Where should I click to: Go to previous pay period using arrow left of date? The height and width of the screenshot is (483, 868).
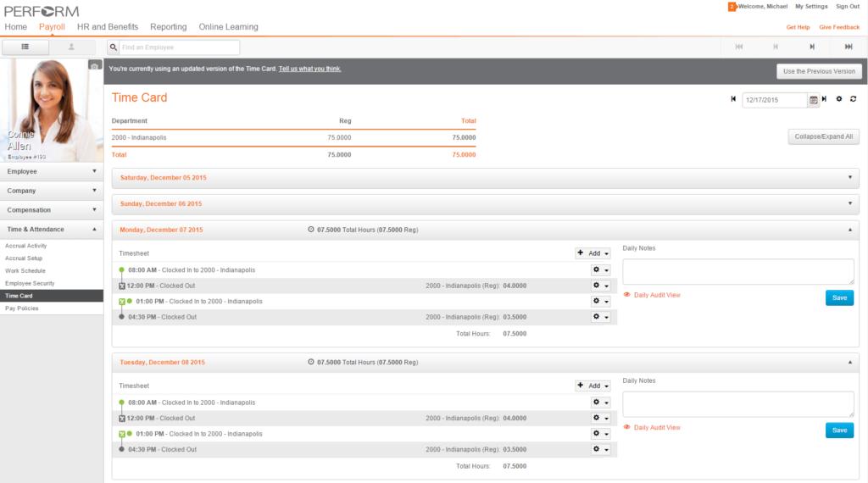pyautogui.click(x=733, y=99)
